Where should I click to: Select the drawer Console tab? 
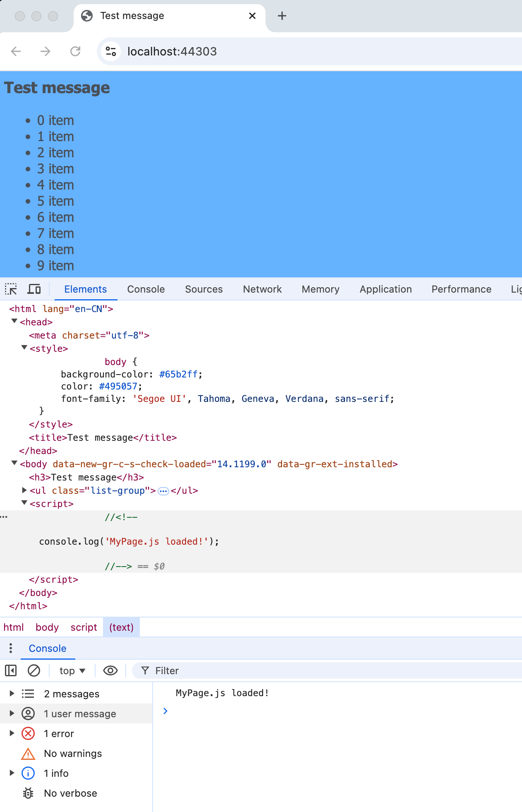click(x=48, y=648)
